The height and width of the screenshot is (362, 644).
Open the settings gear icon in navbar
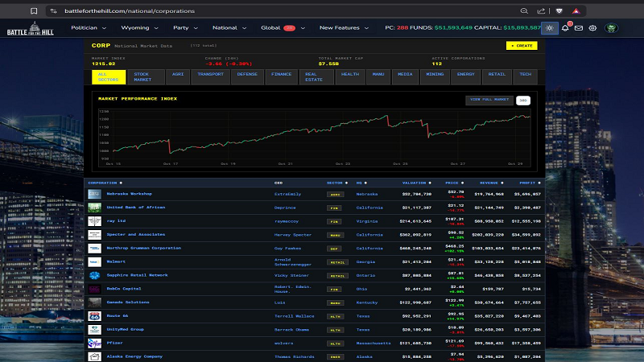coord(592,27)
